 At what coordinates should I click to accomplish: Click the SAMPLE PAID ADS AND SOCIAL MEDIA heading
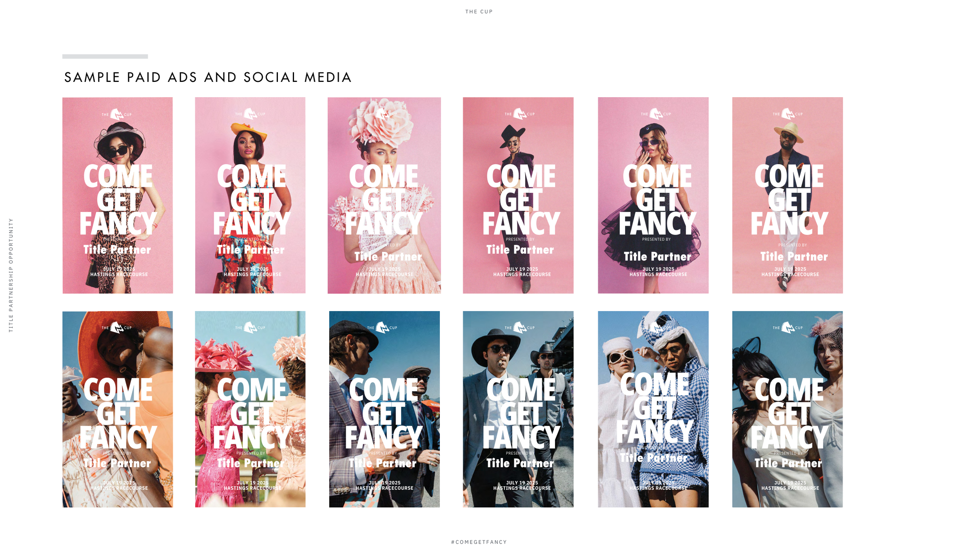click(x=208, y=77)
